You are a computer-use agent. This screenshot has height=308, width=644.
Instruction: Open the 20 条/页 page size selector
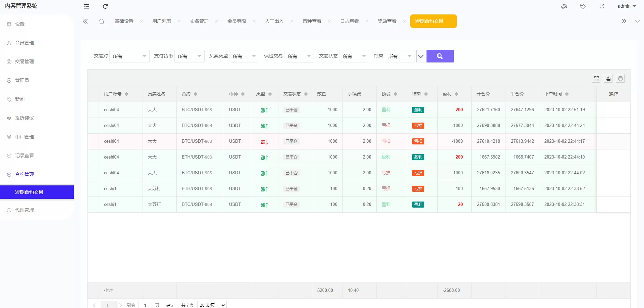pyautogui.click(x=212, y=305)
